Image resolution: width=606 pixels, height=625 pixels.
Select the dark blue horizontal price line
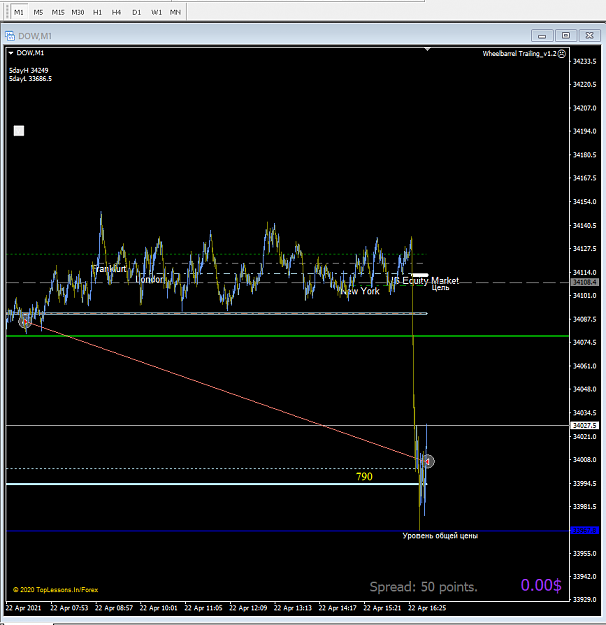click(287, 531)
